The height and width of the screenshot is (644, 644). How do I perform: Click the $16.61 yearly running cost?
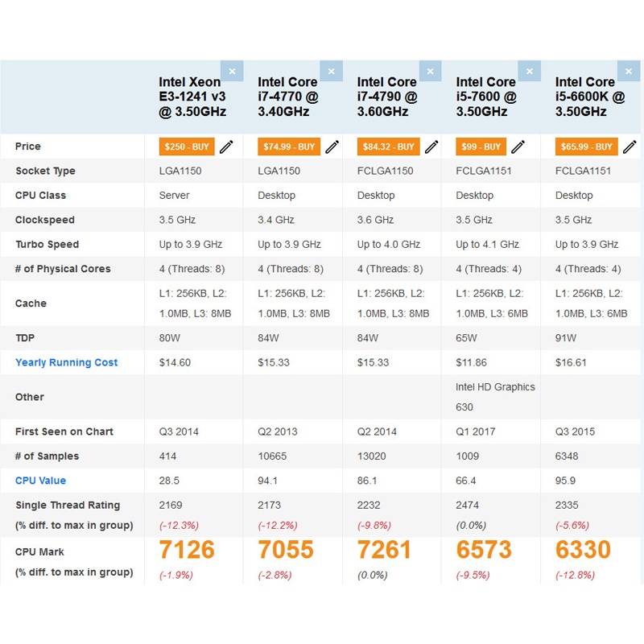coord(571,362)
